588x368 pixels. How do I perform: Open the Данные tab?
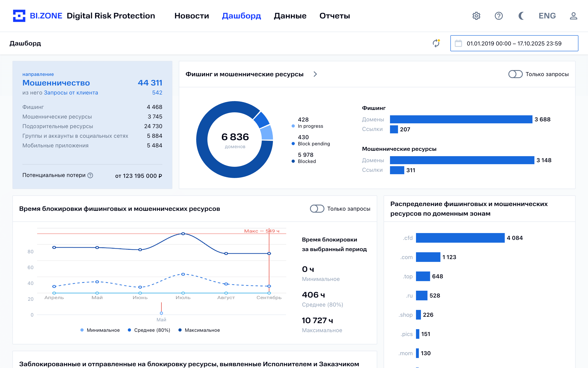[290, 16]
